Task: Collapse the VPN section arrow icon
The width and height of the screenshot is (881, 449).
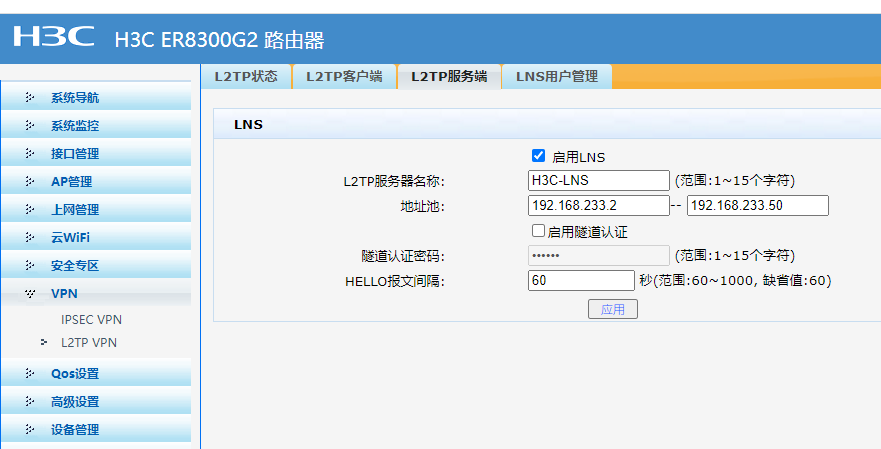Action: pyautogui.click(x=30, y=293)
